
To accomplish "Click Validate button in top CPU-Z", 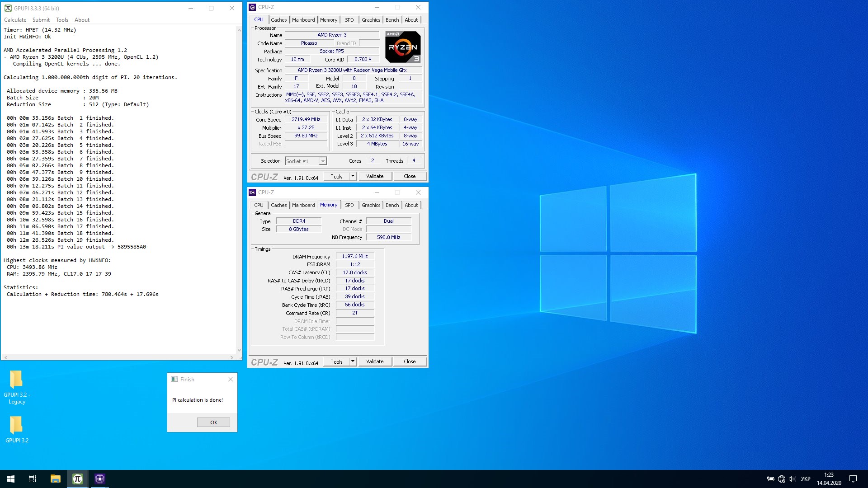I will click(x=375, y=176).
